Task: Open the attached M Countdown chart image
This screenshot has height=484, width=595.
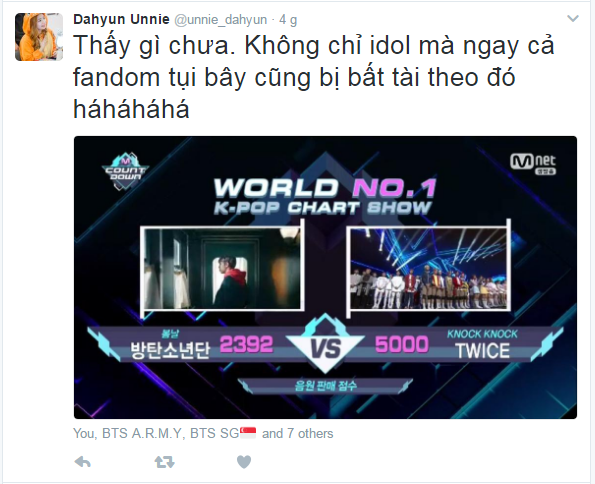Action: point(325,277)
